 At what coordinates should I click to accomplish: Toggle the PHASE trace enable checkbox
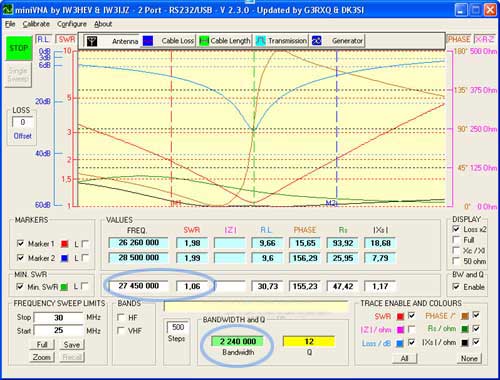point(476,315)
